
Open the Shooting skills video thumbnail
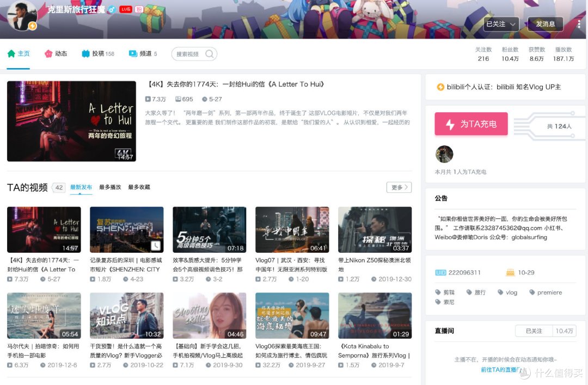coord(209,316)
